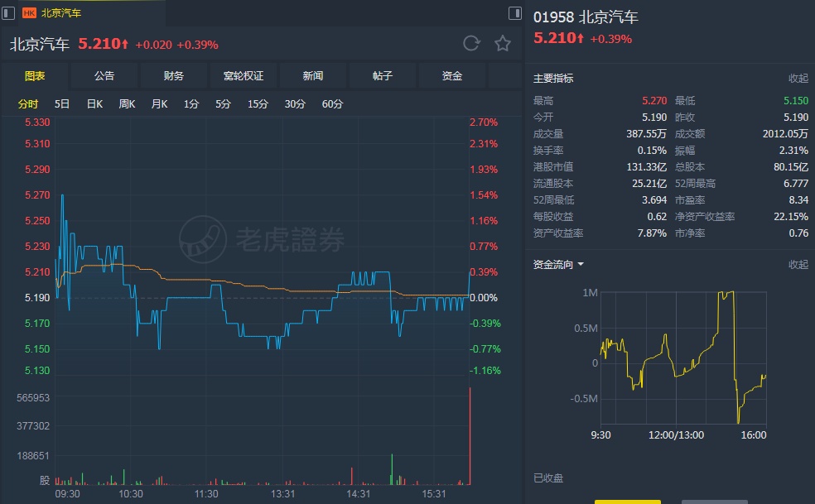Select the 1分 chart interval
This screenshot has height=504, width=815.
click(x=191, y=104)
